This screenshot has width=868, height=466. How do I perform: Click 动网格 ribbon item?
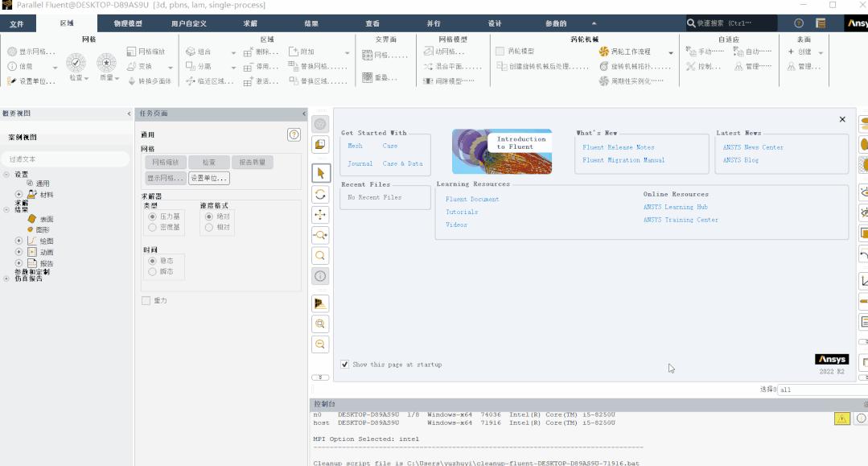pyautogui.click(x=445, y=52)
